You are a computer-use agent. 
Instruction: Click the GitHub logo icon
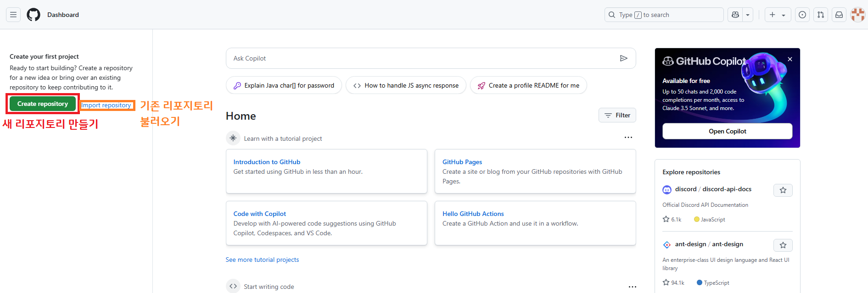[x=34, y=15]
